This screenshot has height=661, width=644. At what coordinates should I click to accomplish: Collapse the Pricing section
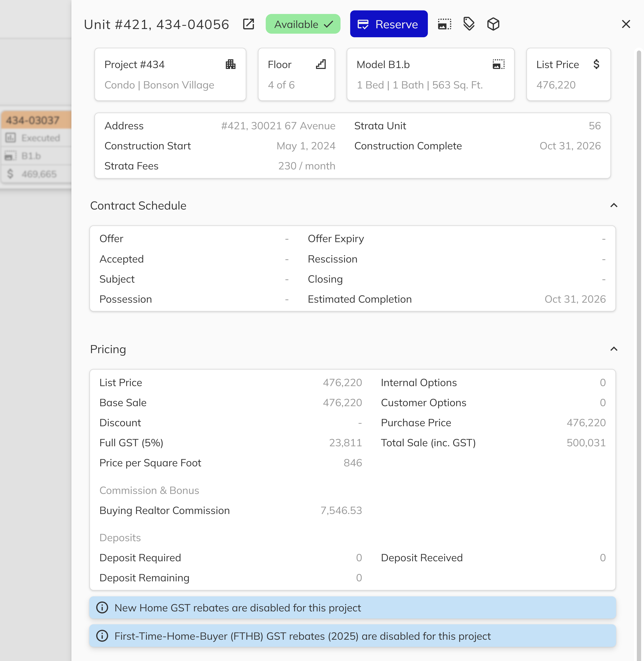click(614, 349)
